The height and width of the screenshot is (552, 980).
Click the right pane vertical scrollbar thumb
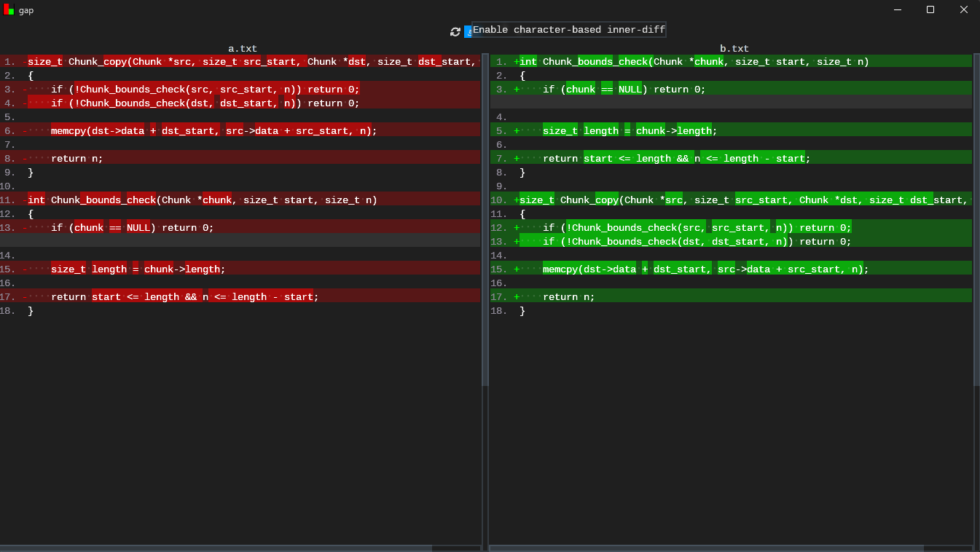[x=976, y=218]
